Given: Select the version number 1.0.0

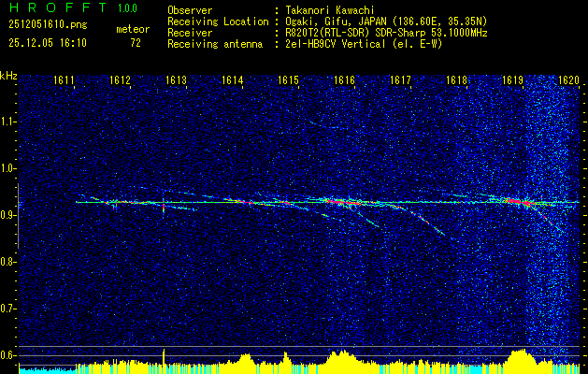Looking at the screenshot, I should point(127,7).
